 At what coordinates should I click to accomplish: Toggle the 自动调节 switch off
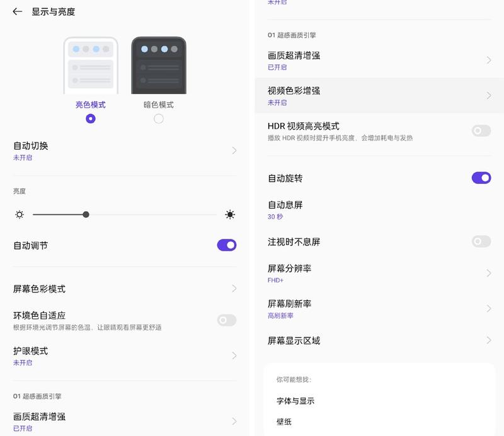[227, 245]
